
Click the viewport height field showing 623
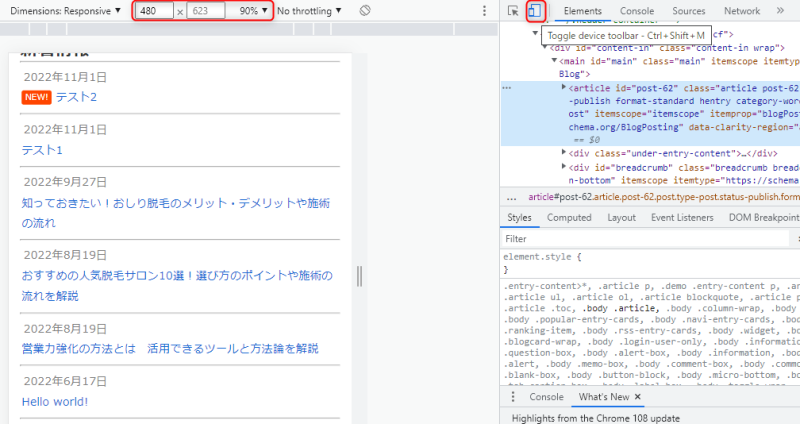(x=206, y=11)
